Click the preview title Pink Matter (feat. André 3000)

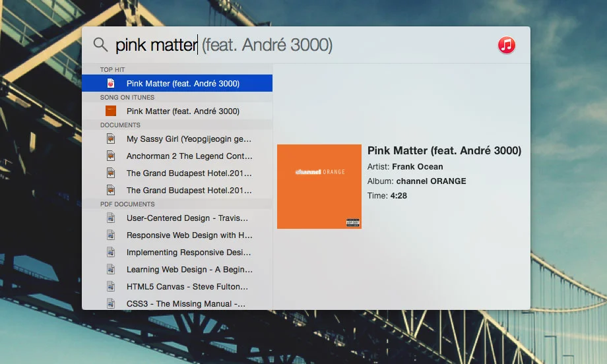click(445, 150)
